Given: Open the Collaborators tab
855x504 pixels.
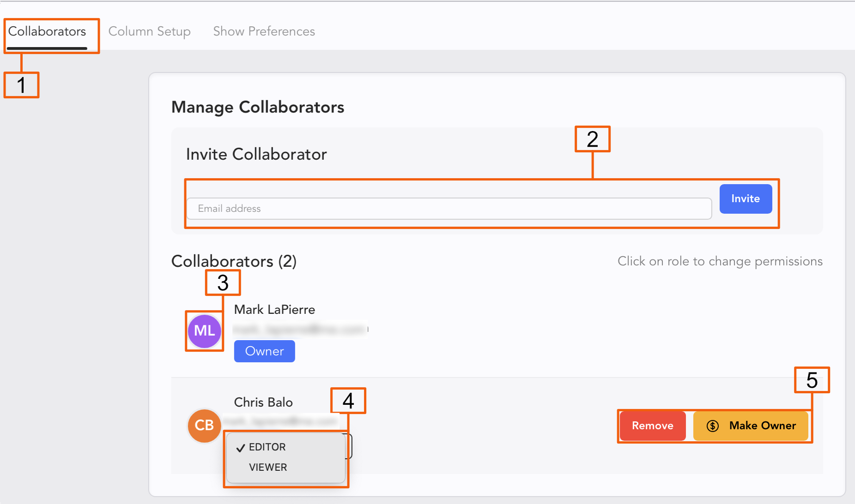Looking at the screenshot, I should click(47, 31).
